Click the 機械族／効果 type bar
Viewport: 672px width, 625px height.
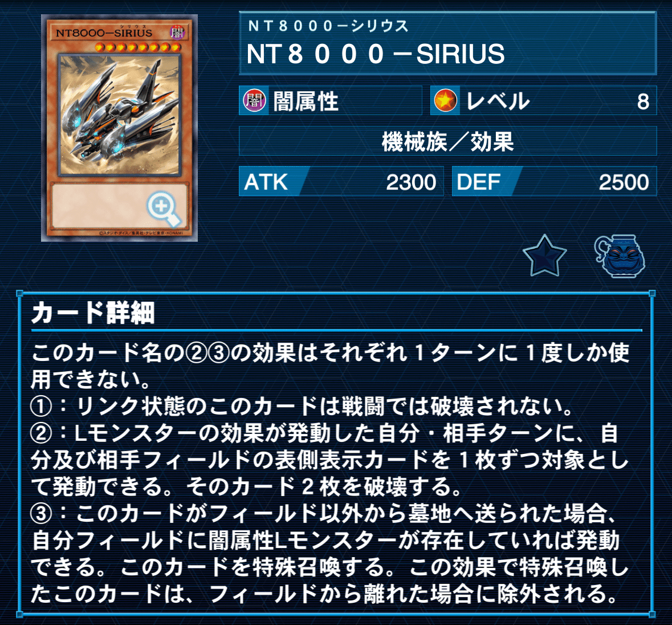pos(447,141)
